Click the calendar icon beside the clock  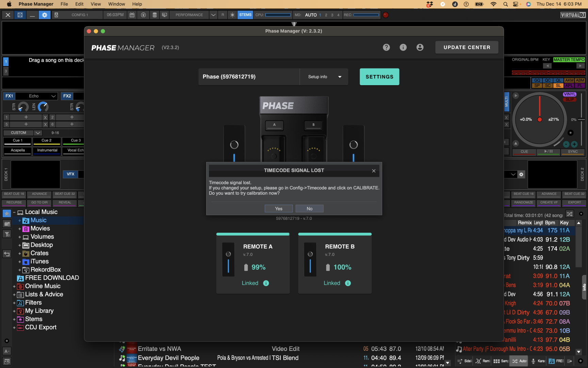[132, 15]
